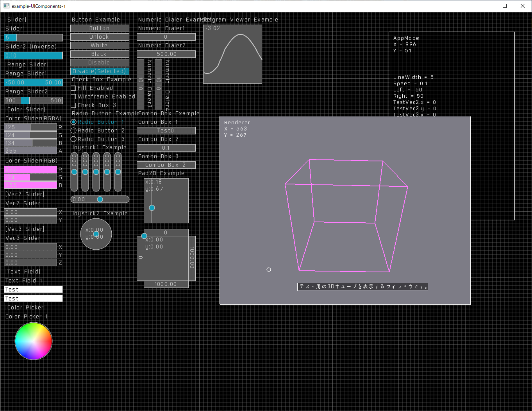Click the Japanese caption box in Renderer
Viewport: 532px width, 411px height.
click(363, 287)
